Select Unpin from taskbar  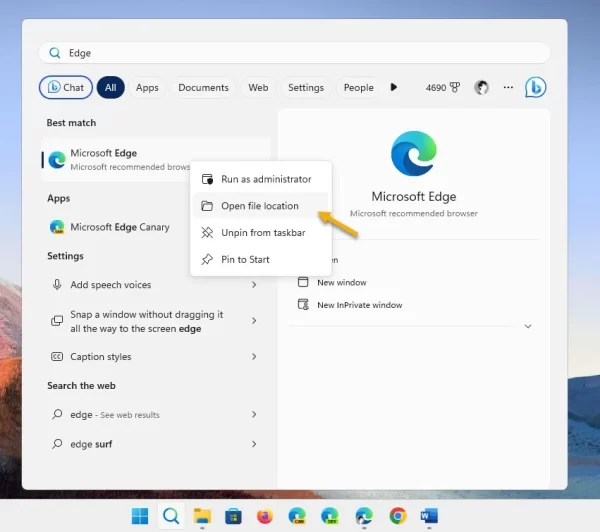tap(261, 233)
